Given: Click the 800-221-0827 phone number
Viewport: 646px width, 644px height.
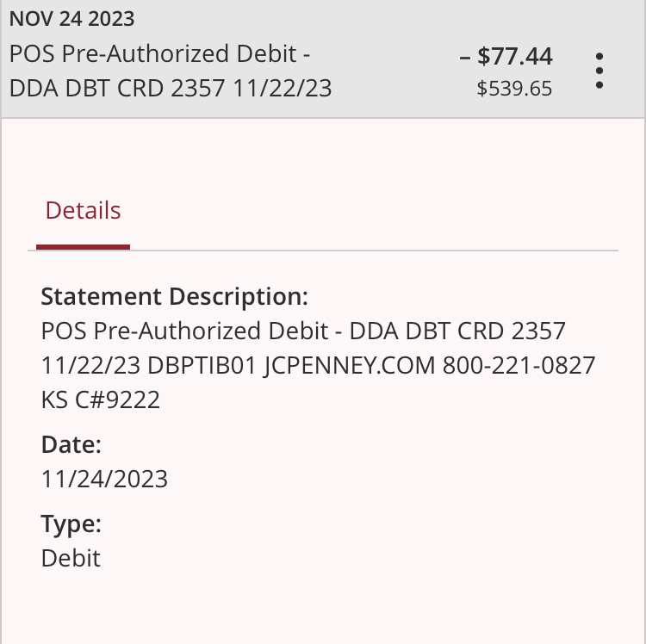Looking at the screenshot, I should (519, 365).
